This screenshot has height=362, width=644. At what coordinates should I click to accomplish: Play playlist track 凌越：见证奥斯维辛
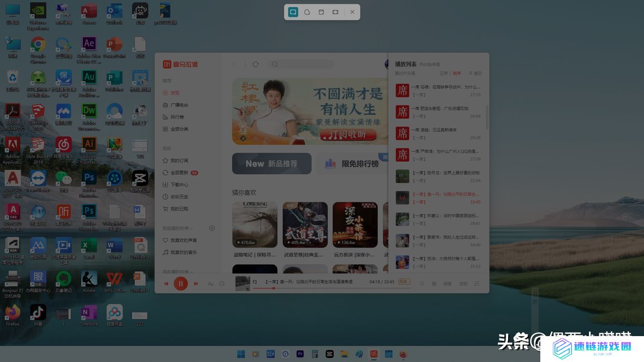point(438,134)
